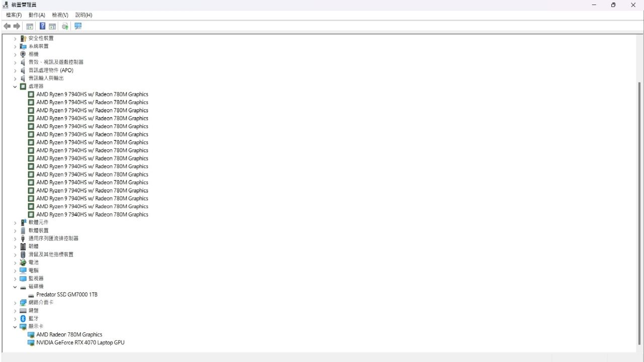This screenshot has width=644, height=362.
Task: Open the 檢視(V) menu
Action: [60, 15]
